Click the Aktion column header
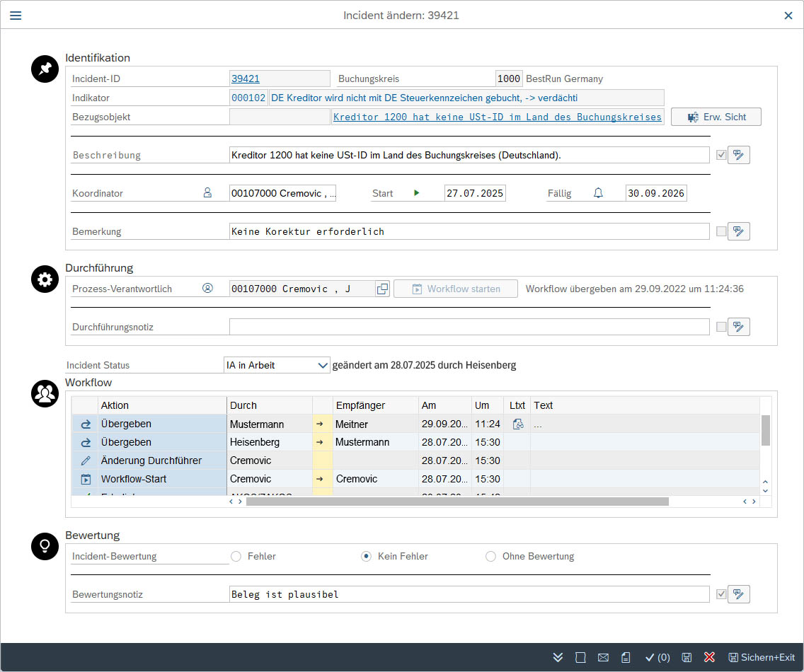This screenshot has width=804, height=672. [x=162, y=405]
